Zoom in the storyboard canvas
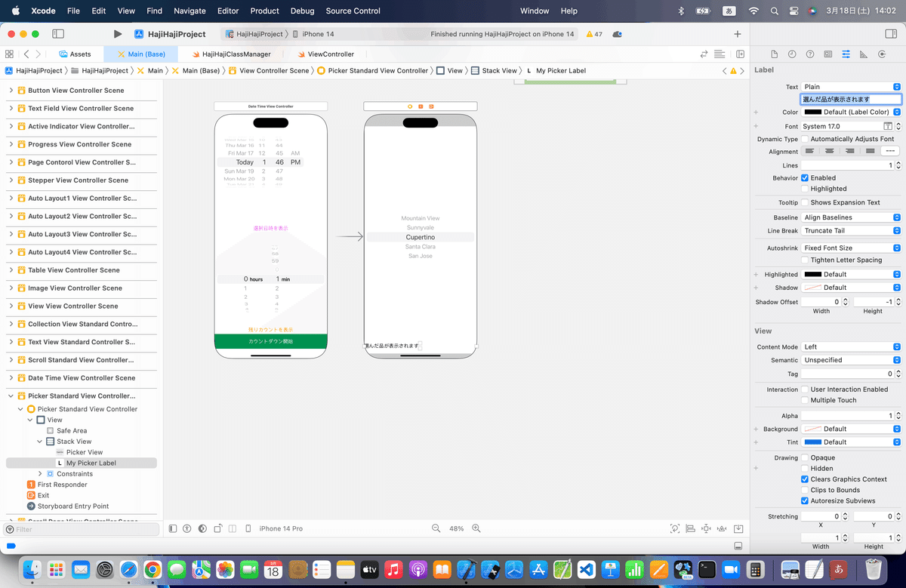This screenshot has height=588, width=906. tap(477, 528)
